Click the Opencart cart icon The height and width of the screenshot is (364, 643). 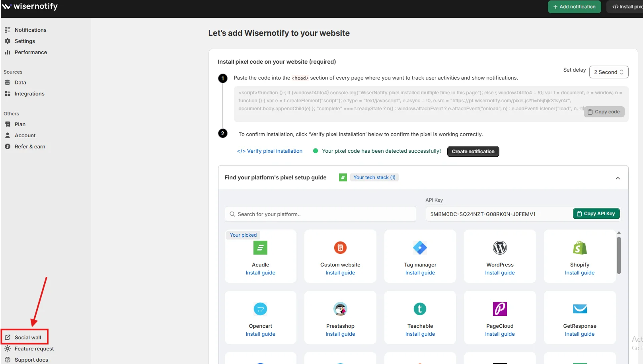pyautogui.click(x=260, y=309)
